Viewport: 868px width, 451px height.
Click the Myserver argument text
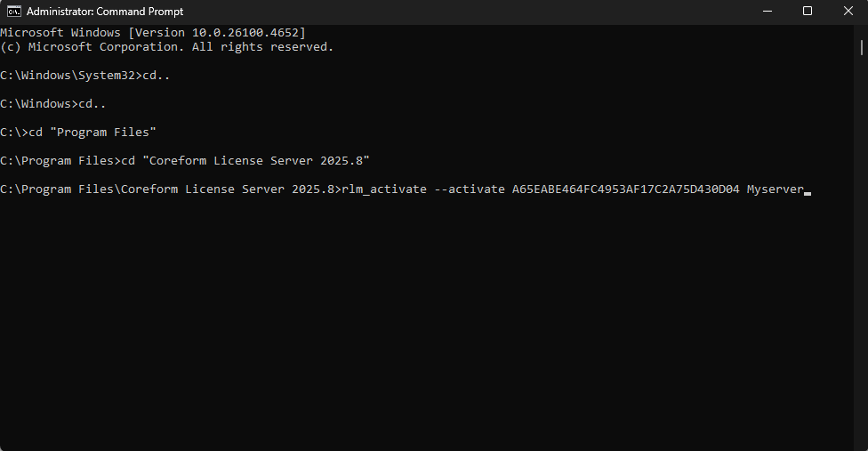(775, 189)
